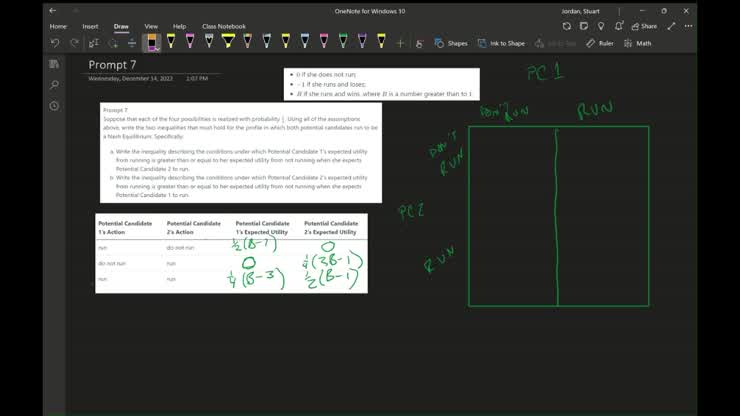Pick the green pen swatch
The width and height of the screenshot is (740, 416).
(x=343, y=42)
